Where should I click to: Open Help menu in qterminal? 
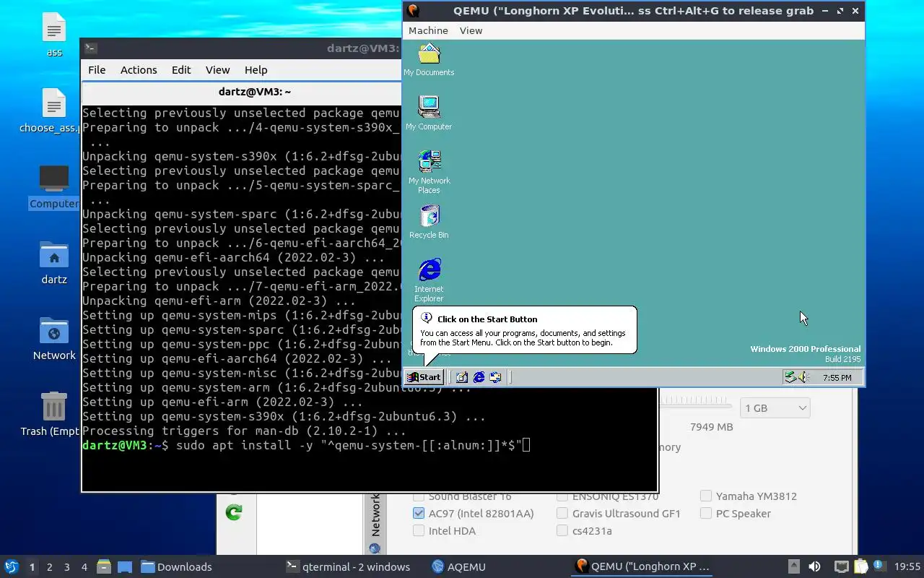click(x=256, y=70)
